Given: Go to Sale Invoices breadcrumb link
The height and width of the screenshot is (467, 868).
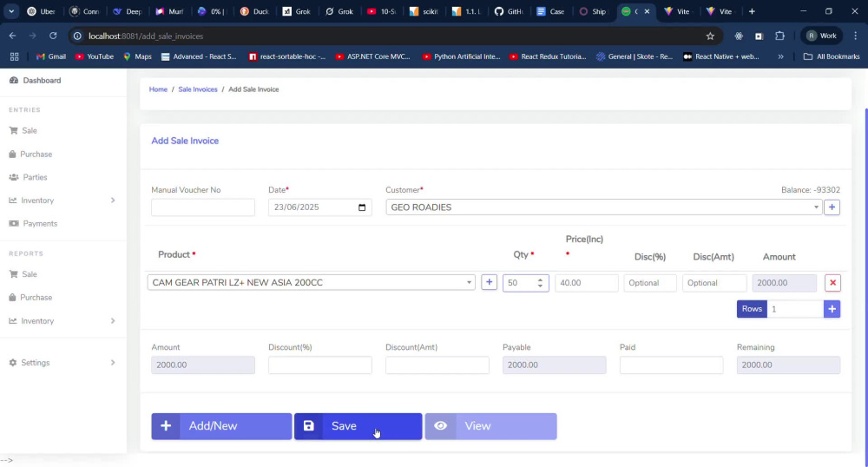Looking at the screenshot, I should (198, 89).
